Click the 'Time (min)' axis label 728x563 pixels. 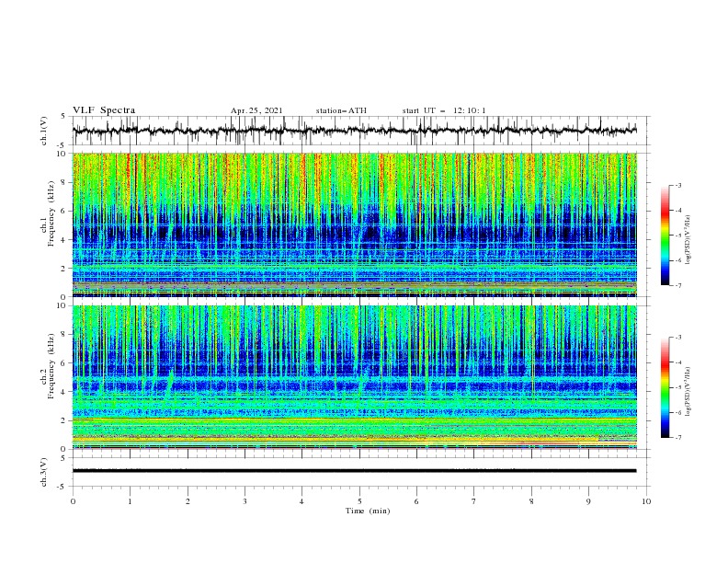(x=368, y=511)
